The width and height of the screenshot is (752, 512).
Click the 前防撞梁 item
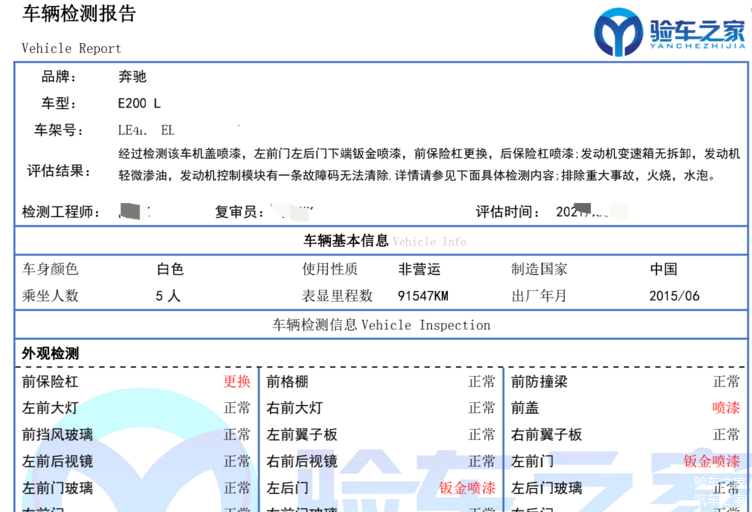click(x=540, y=382)
